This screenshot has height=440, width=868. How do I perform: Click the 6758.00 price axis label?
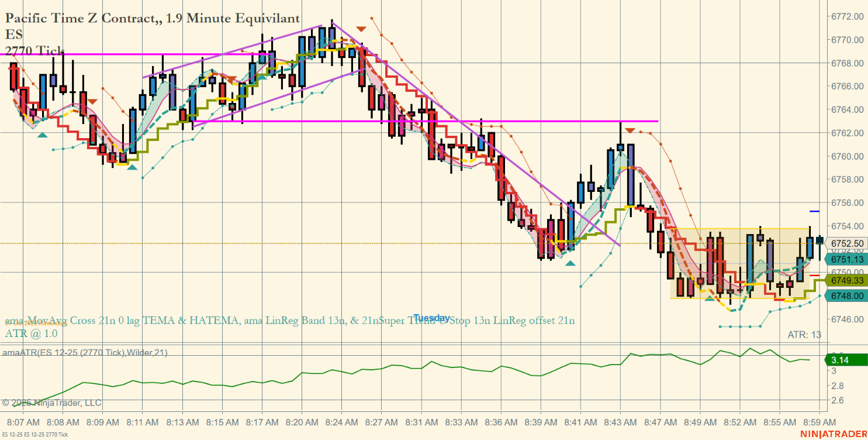849,179
